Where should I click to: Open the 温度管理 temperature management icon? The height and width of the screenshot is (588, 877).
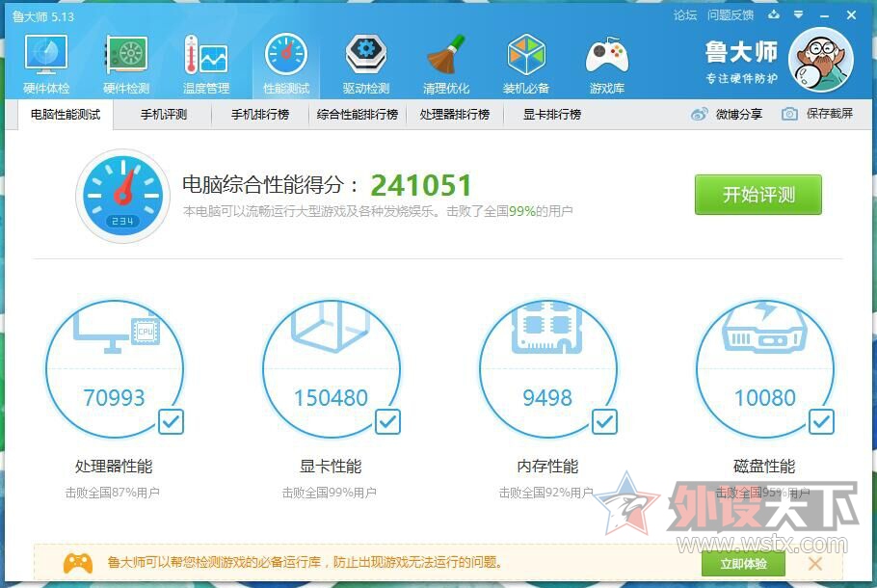(206, 55)
